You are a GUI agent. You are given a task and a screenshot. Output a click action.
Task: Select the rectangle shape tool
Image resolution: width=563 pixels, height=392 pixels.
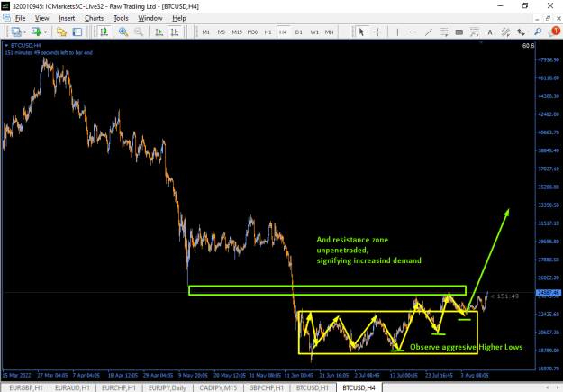coord(459,32)
